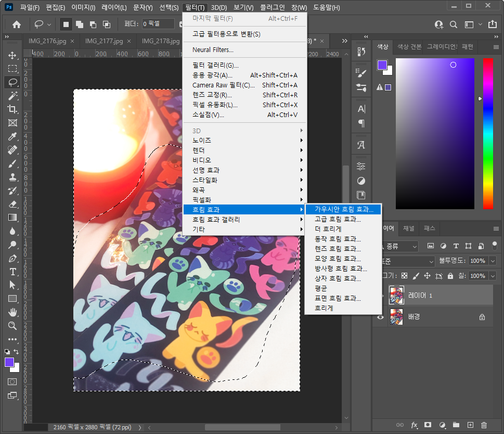The width and height of the screenshot is (504, 434).
Task: Choose 가우시안 흐림 효과 menu item
Action: [343, 209]
